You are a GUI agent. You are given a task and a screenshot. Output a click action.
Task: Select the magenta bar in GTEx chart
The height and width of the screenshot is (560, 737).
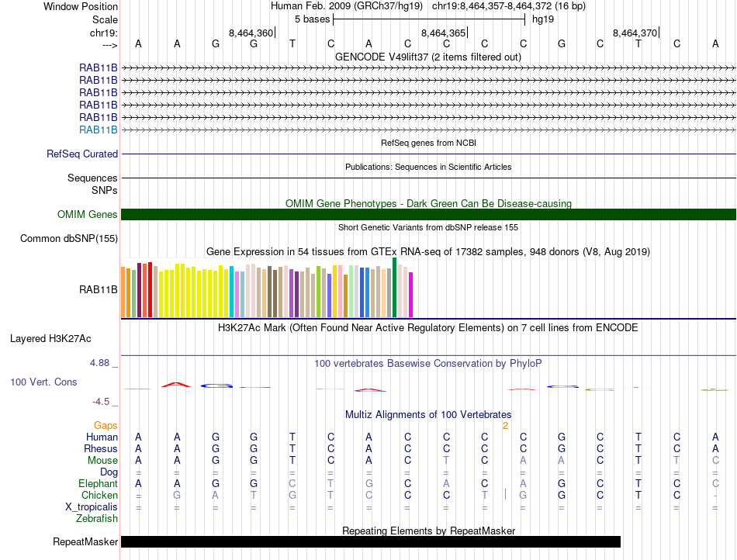click(411, 295)
